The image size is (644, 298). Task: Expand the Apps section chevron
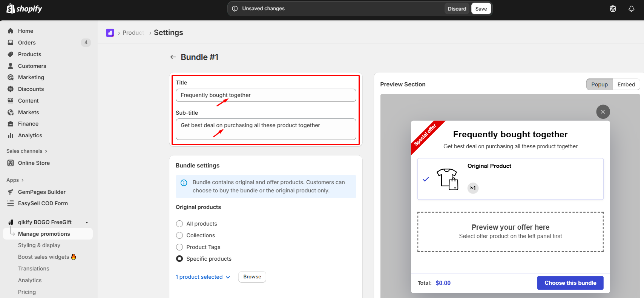coord(22,180)
